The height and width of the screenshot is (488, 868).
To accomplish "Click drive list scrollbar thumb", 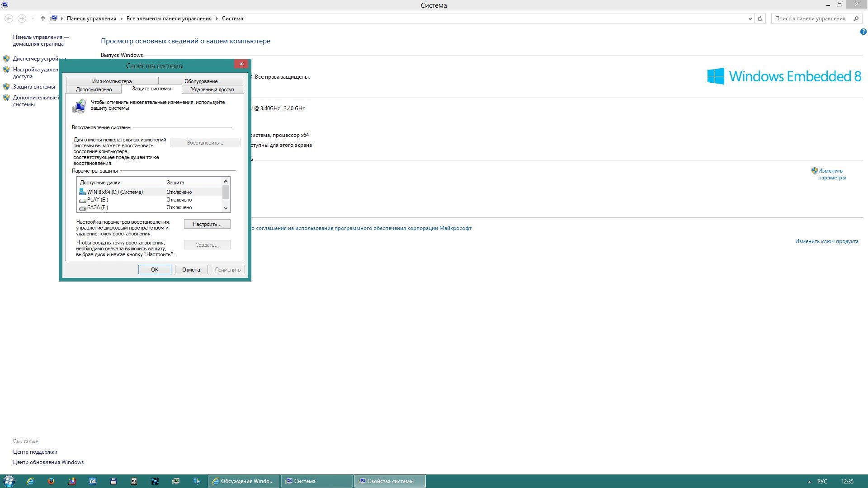I will [x=226, y=192].
